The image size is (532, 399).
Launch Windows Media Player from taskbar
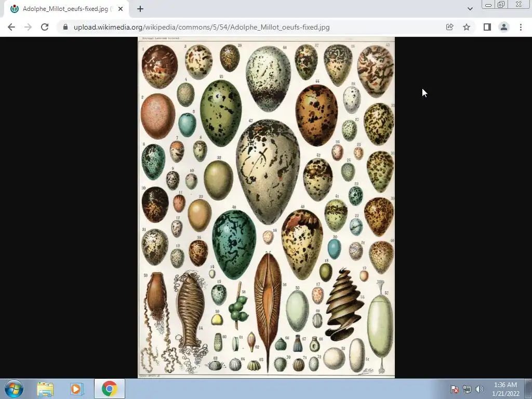[77, 389]
